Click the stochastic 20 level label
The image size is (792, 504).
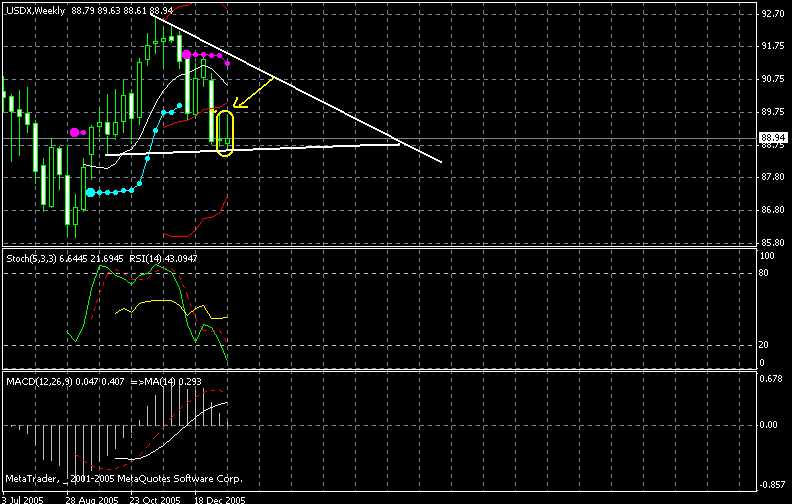click(764, 345)
